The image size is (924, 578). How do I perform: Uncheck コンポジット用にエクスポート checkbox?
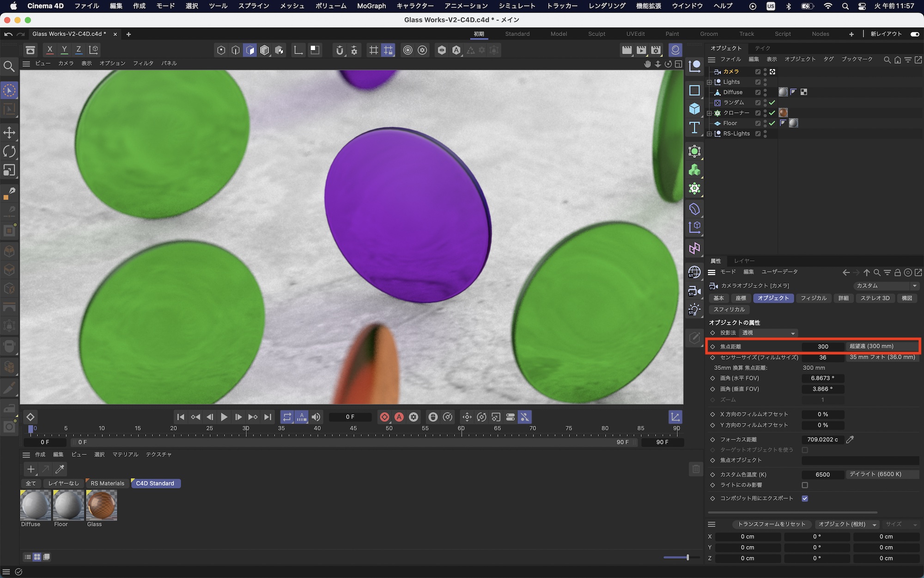805,498
